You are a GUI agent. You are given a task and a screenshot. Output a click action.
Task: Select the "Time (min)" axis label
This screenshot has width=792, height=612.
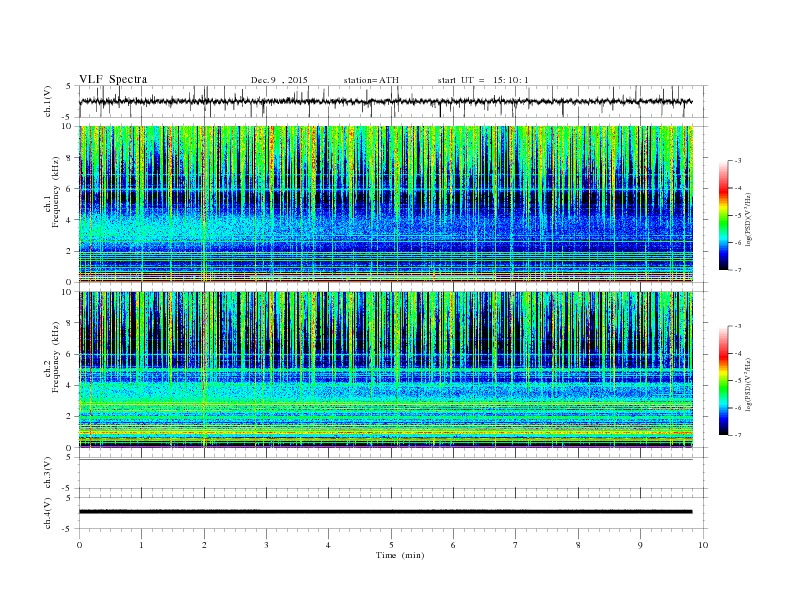click(400, 555)
